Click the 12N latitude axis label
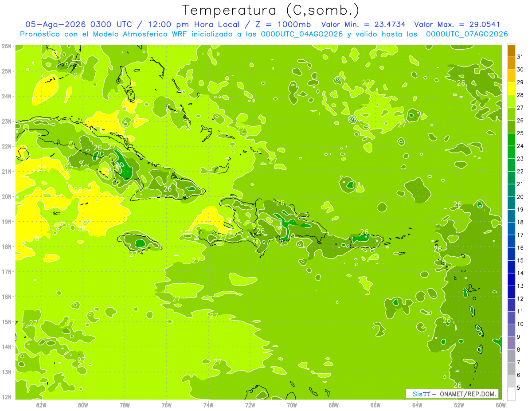 [6, 397]
